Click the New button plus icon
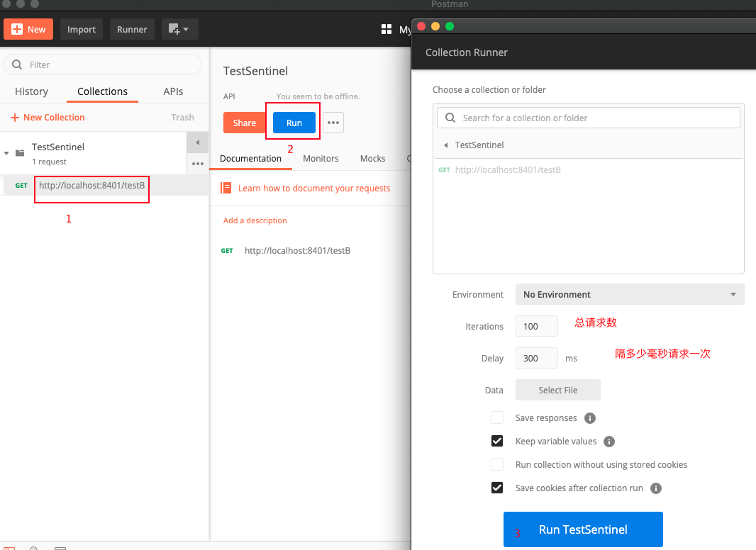 [x=17, y=29]
